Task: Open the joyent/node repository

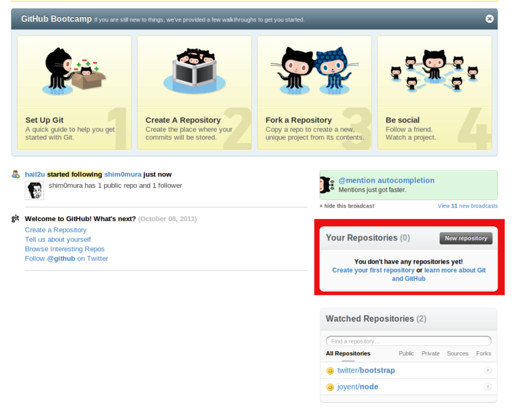Action: coord(357,386)
